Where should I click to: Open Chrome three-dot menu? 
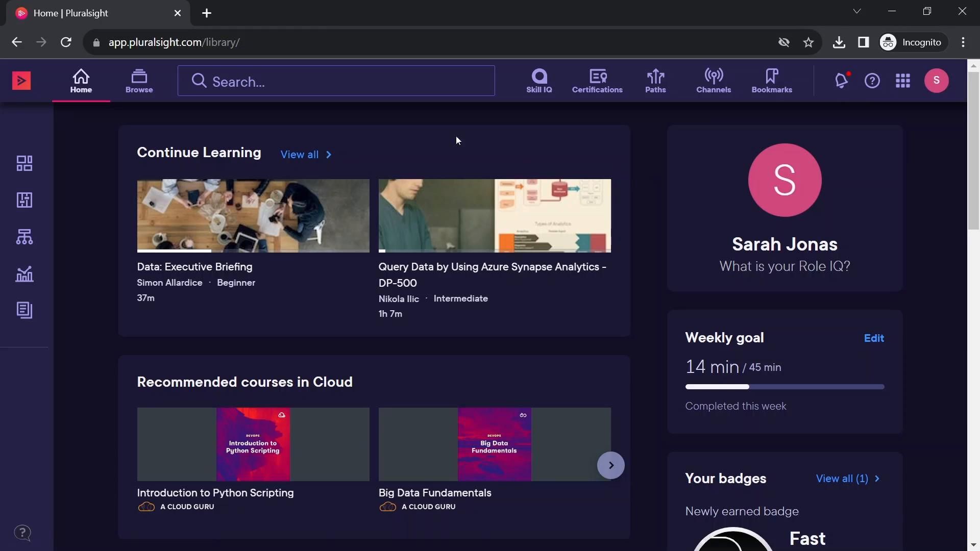tap(963, 42)
